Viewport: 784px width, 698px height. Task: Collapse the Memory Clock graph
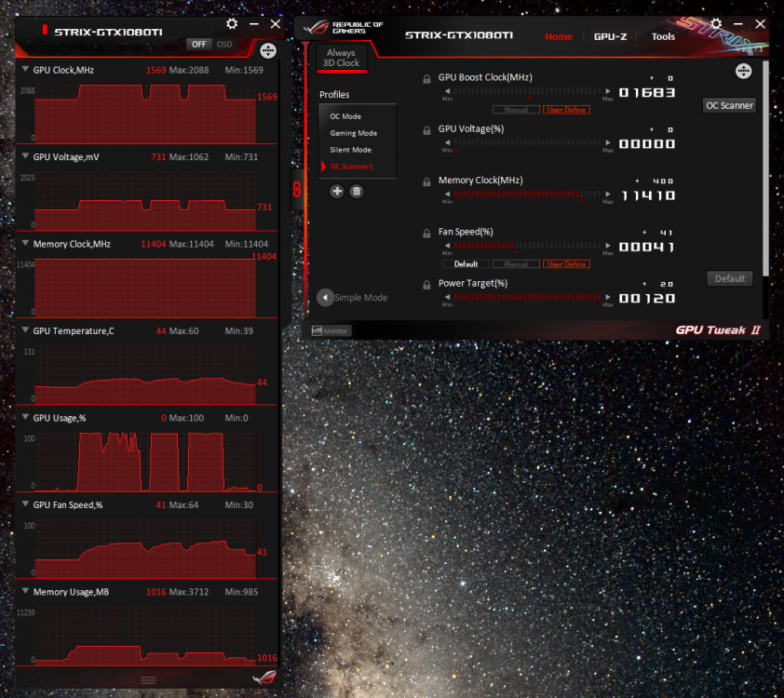25,243
